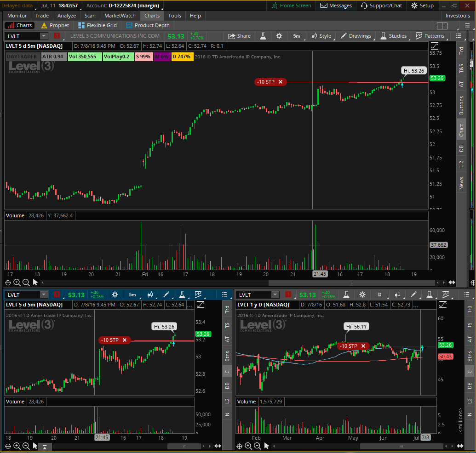Click the pan crosshair icon under main chart

(x=8, y=283)
